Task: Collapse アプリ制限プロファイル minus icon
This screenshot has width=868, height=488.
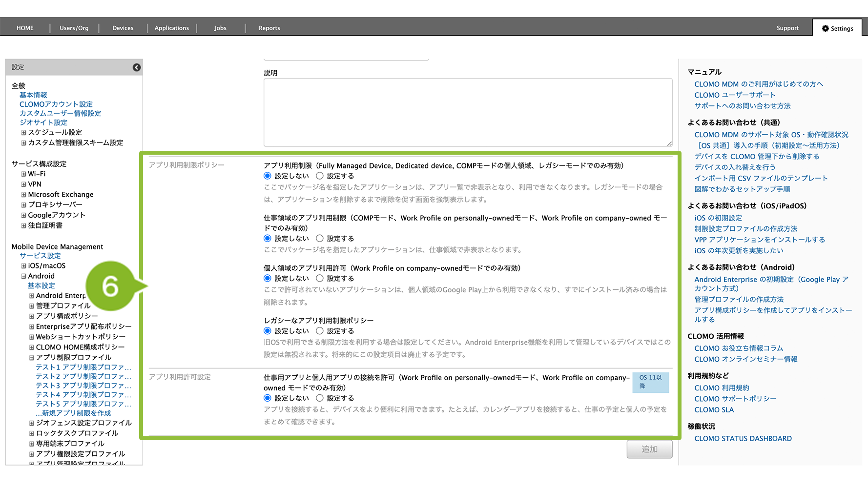Action: [32, 358]
